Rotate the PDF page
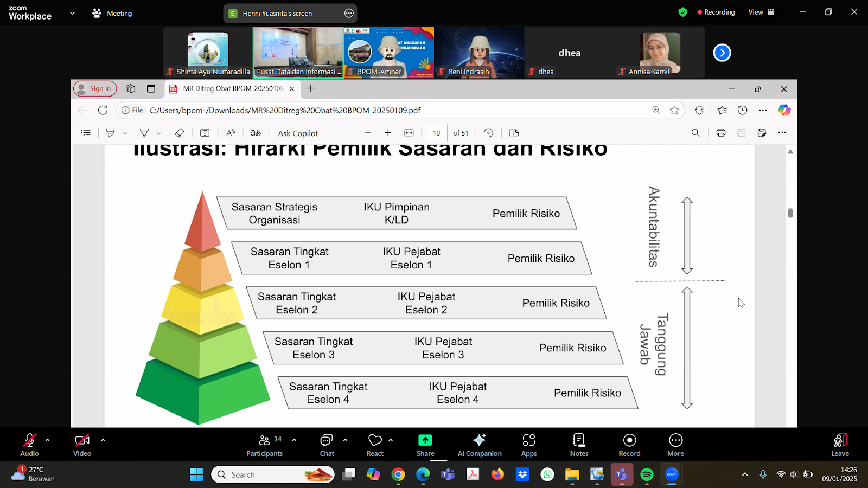Viewport: 868px width, 488px height. pos(488,133)
